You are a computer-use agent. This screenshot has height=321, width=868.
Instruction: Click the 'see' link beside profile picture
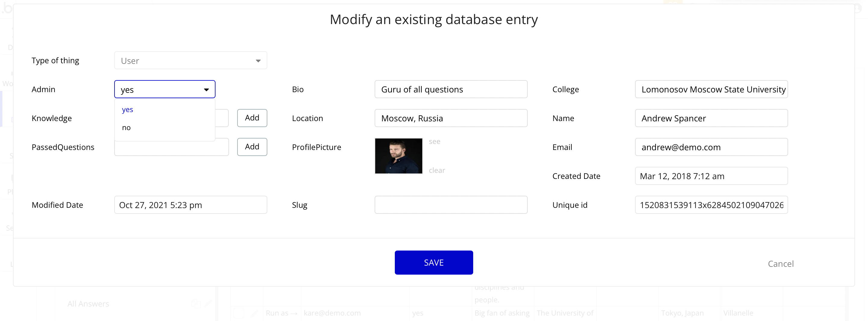coord(434,142)
